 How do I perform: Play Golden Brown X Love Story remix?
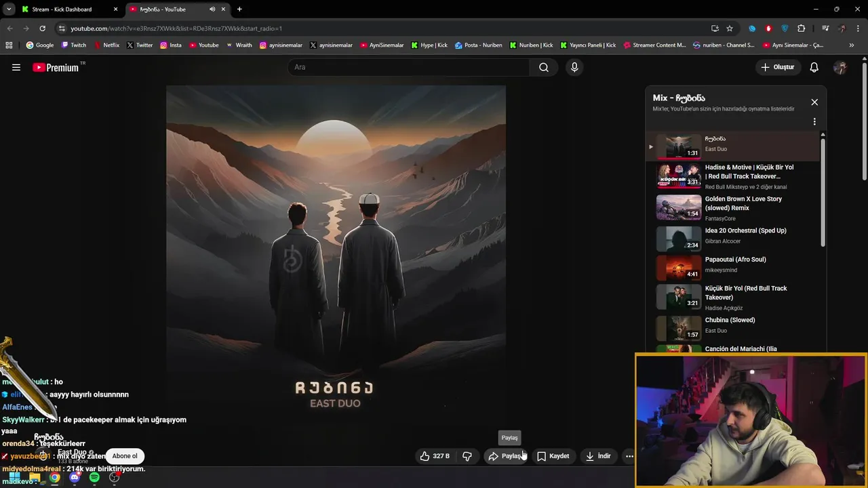(x=732, y=207)
